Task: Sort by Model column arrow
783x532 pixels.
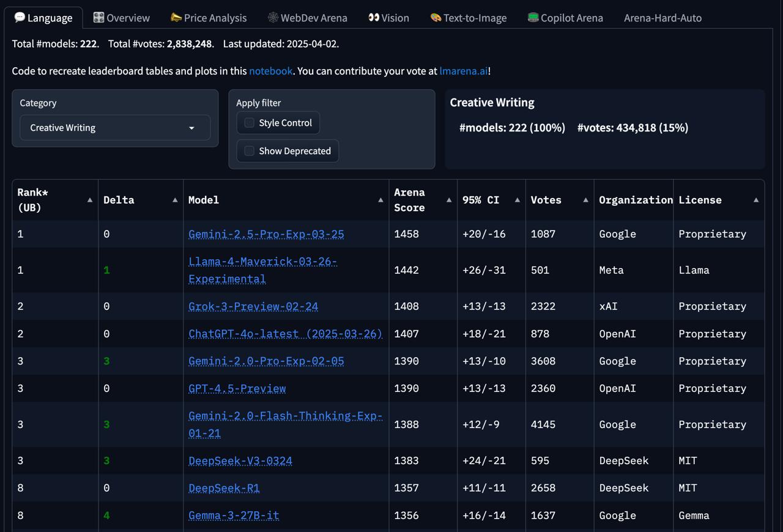Action: (x=380, y=200)
